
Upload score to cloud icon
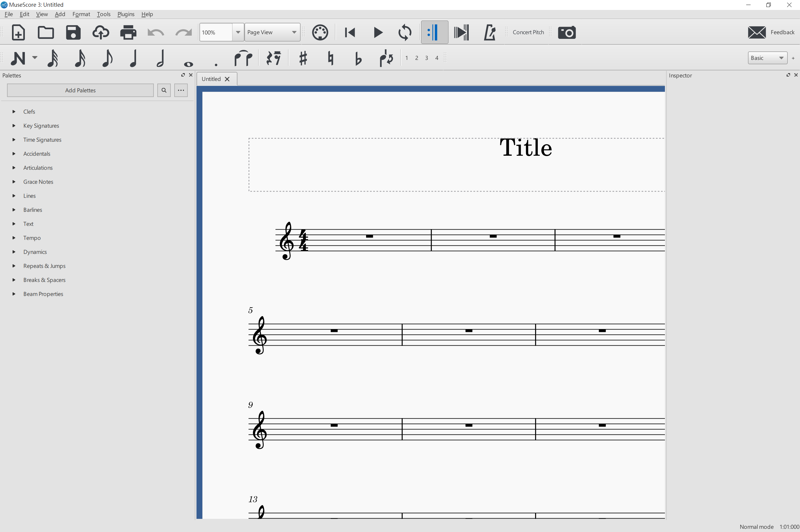coord(101,32)
